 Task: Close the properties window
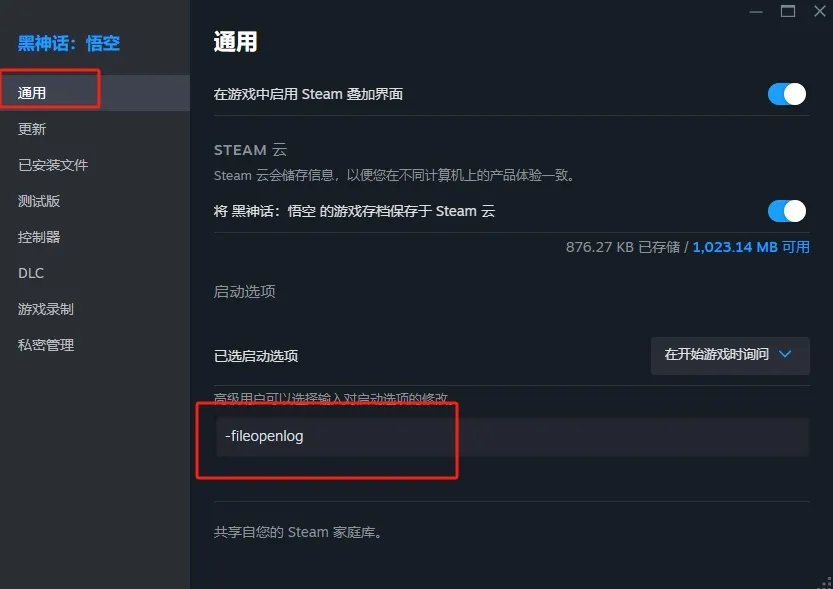click(820, 11)
